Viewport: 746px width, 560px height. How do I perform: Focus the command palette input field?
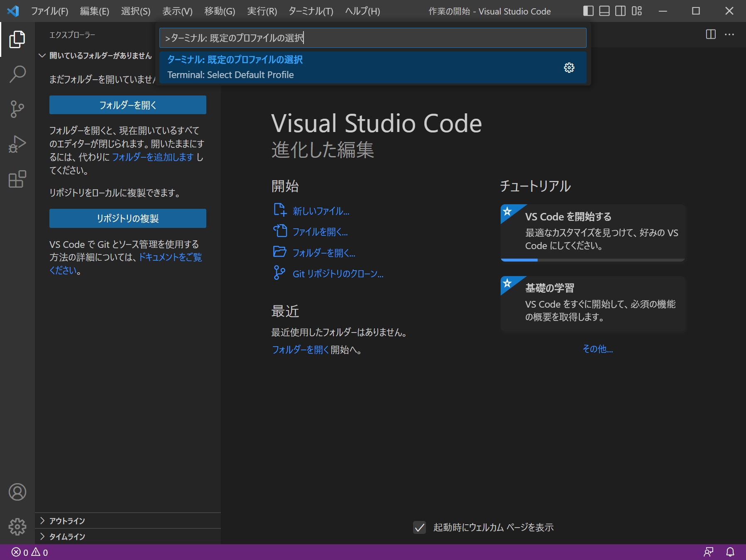point(373,38)
